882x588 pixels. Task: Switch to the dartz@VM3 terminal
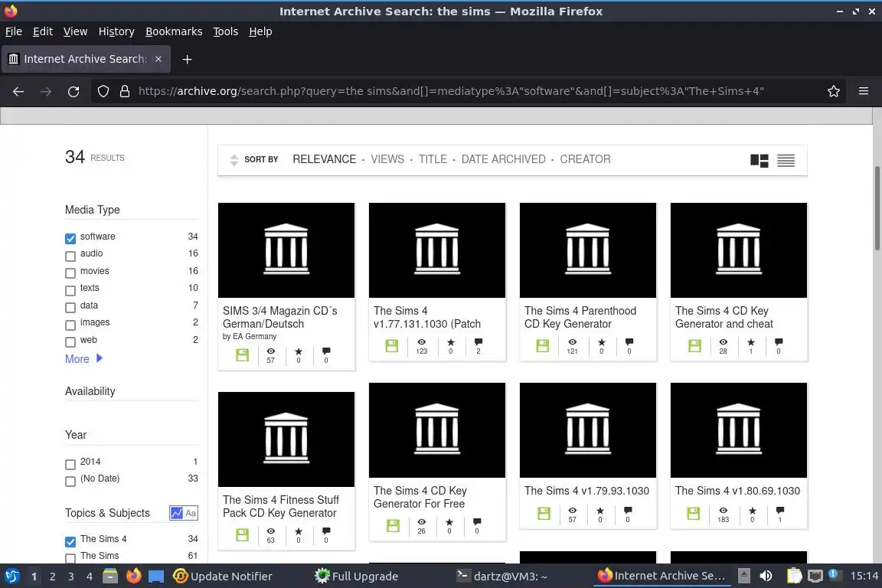(x=501, y=577)
